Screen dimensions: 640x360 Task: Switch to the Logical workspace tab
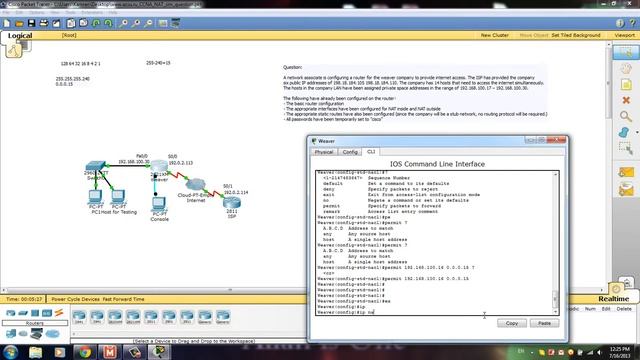(x=20, y=36)
